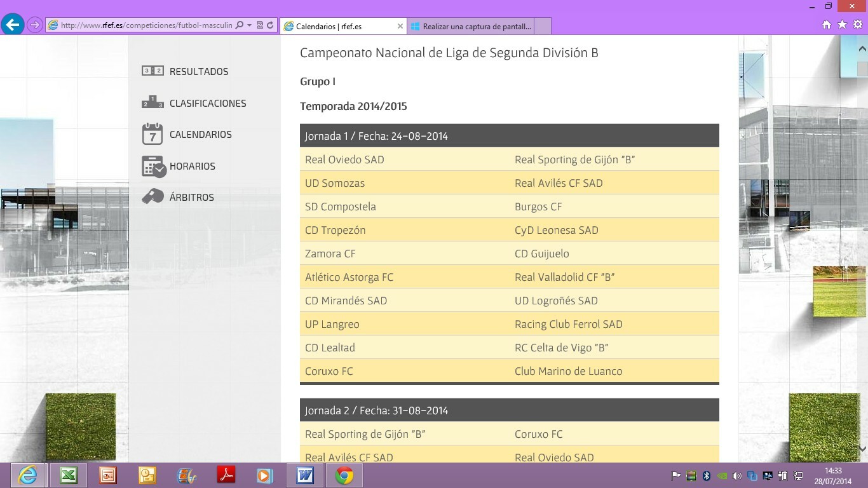Viewport: 868px width, 488px height.
Task: Click the browser forward arrow button
Action: pos(34,25)
